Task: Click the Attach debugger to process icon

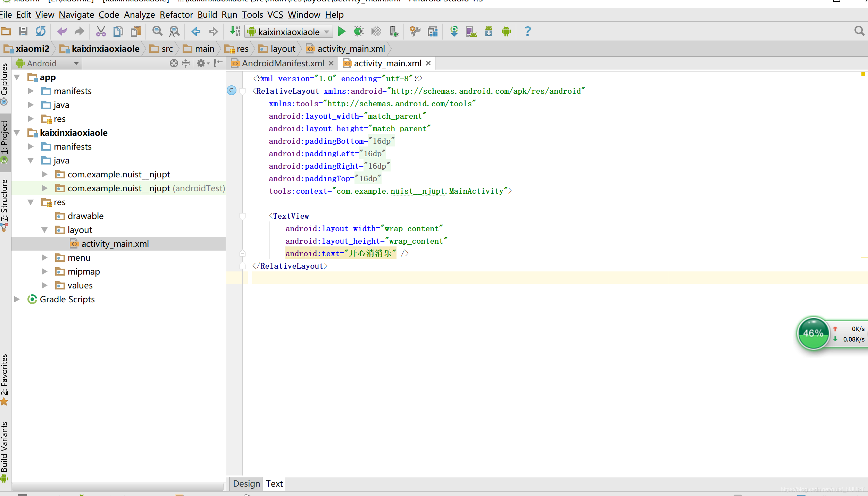Action: pyautogui.click(x=394, y=32)
